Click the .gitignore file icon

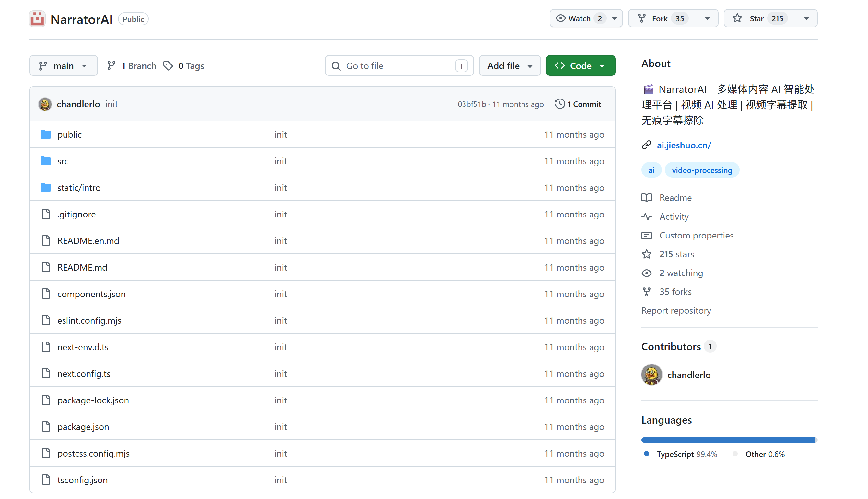coord(46,214)
